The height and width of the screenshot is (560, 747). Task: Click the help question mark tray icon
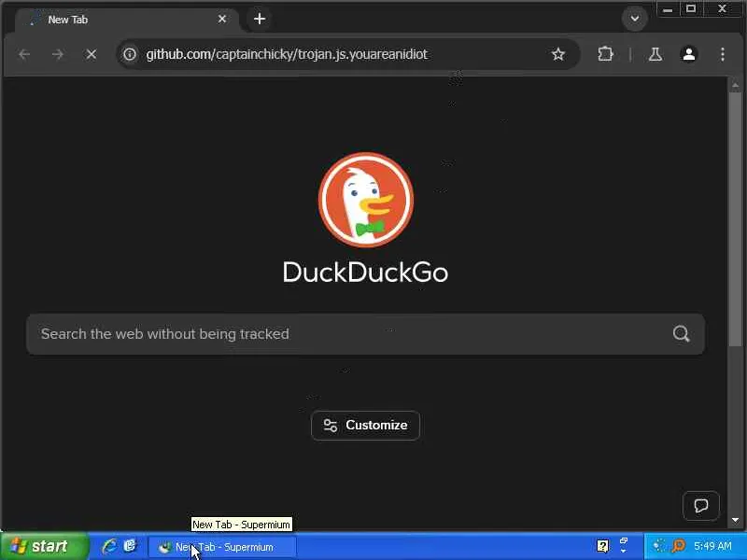click(x=602, y=546)
